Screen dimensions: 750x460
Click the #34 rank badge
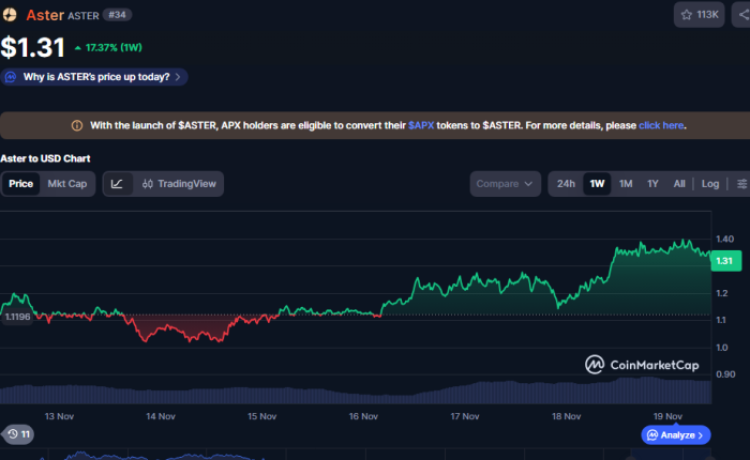117,15
